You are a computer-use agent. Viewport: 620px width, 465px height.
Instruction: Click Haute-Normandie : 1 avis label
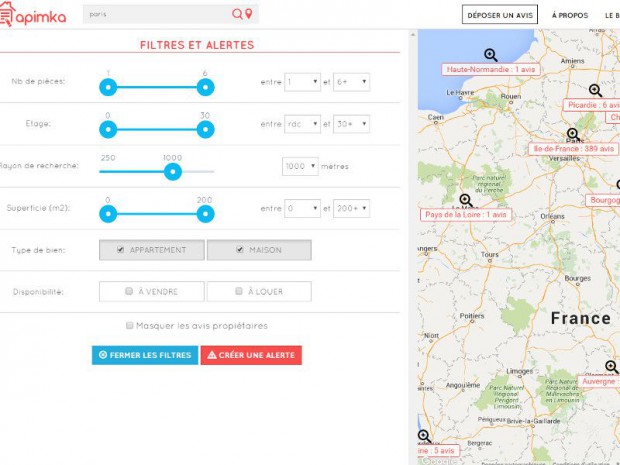(491, 70)
